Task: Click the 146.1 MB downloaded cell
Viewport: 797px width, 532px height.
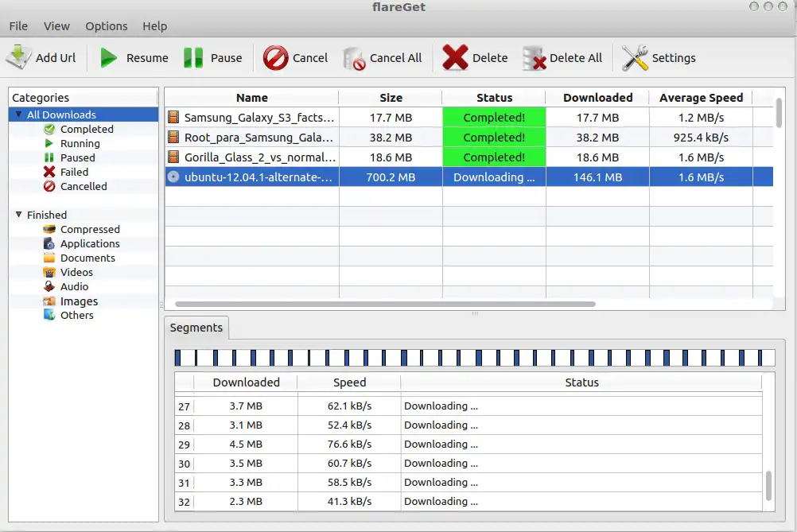Action: click(x=598, y=177)
